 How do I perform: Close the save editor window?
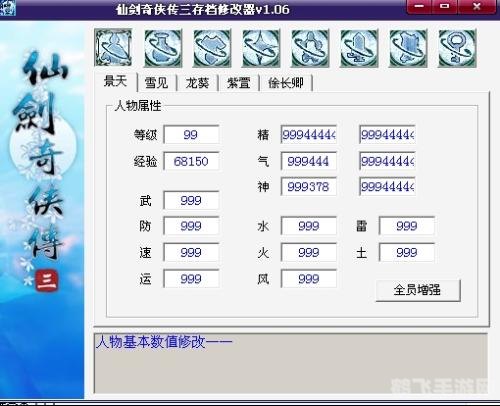click(477, 6)
